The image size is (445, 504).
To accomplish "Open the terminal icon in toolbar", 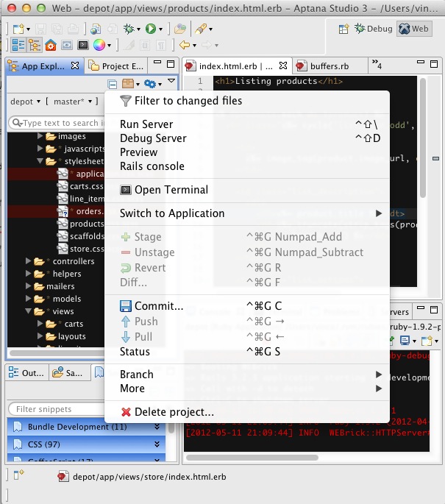I will 83,45.
